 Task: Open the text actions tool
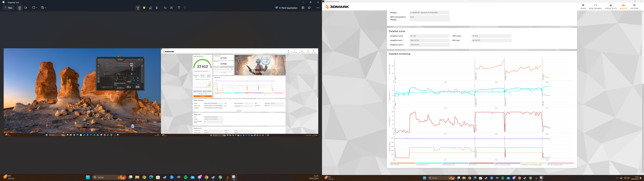[172, 8]
